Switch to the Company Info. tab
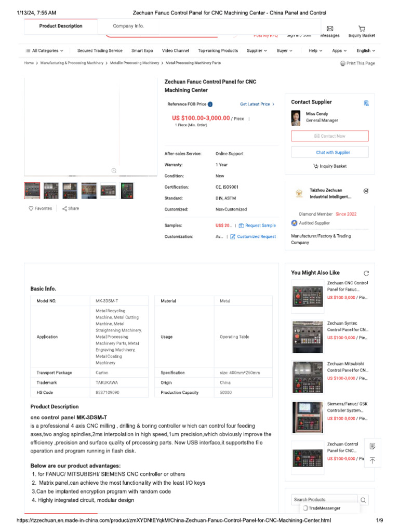Viewport: 399px width, 532px height. [x=128, y=26]
